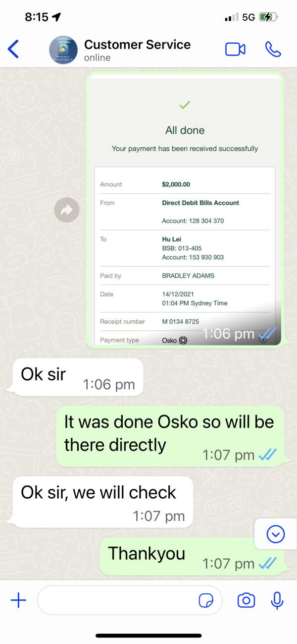Tap the online status under contact name
This screenshot has width=297, height=644.
[x=97, y=58]
